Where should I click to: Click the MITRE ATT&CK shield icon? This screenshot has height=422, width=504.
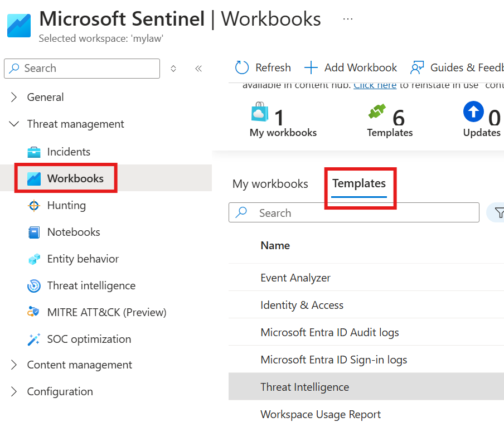point(33,312)
